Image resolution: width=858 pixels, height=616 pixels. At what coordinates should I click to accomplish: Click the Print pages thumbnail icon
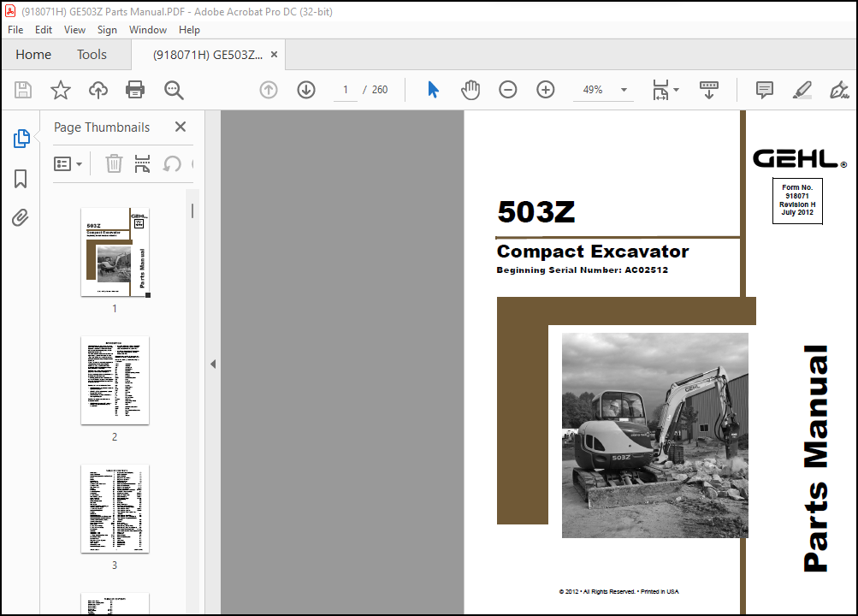(x=142, y=163)
